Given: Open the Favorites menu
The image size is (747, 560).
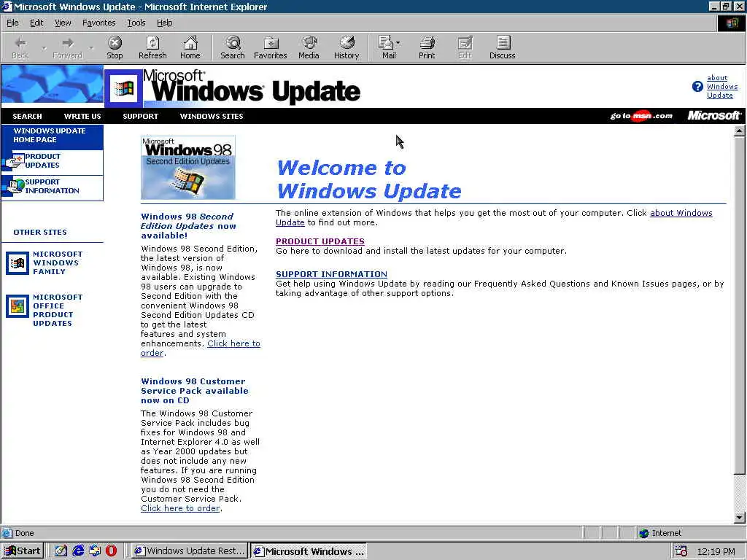Looking at the screenshot, I should coord(98,23).
